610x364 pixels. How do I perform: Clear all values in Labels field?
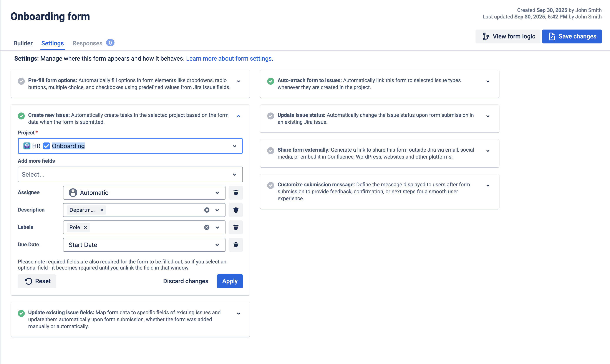point(207,227)
